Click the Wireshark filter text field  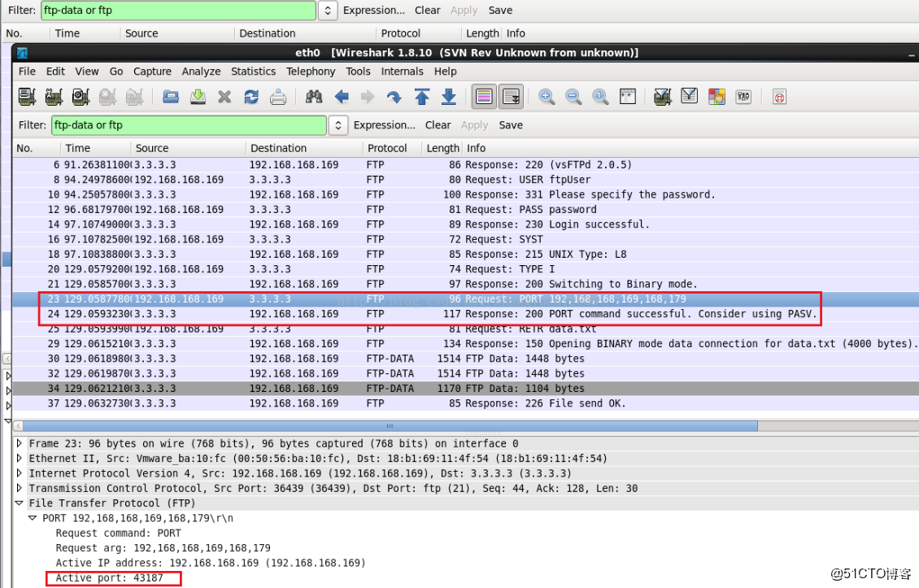click(189, 125)
